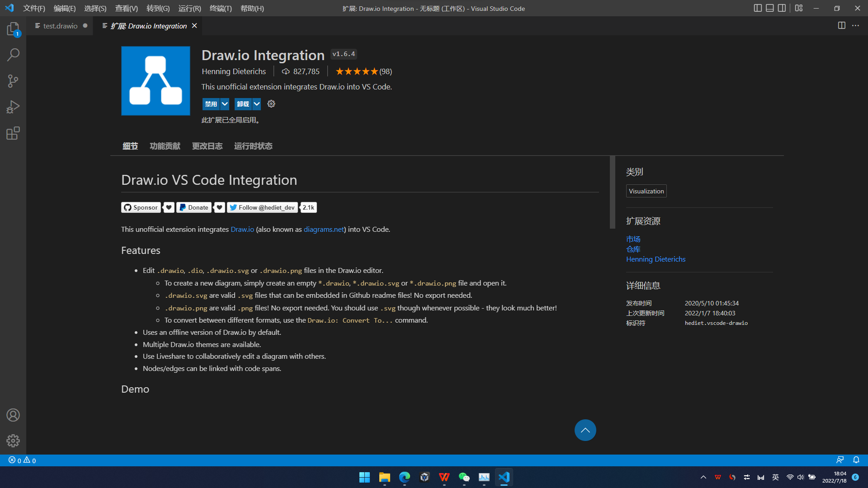Open the Explorer view in activity bar

(x=13, y=29)
